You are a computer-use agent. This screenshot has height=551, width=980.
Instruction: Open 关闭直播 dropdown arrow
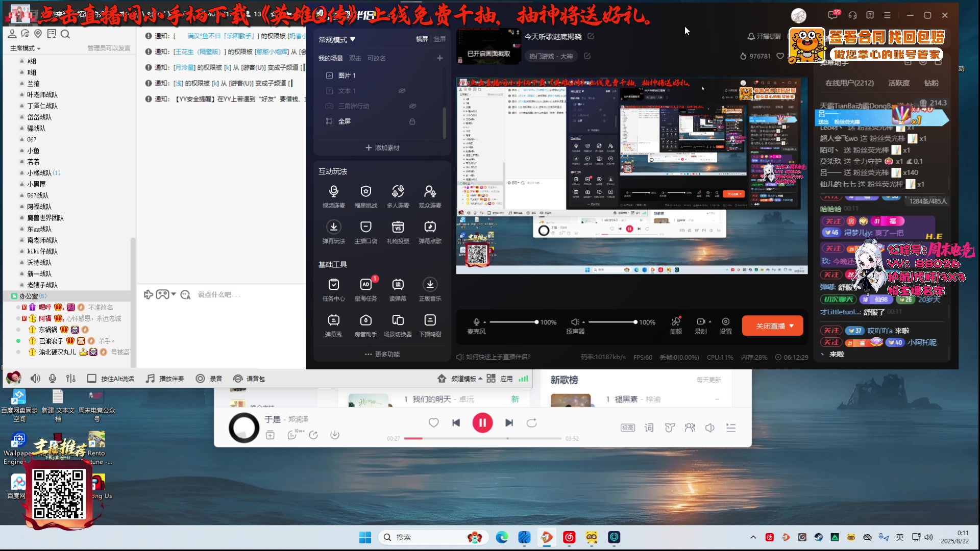tap(792, 326)
